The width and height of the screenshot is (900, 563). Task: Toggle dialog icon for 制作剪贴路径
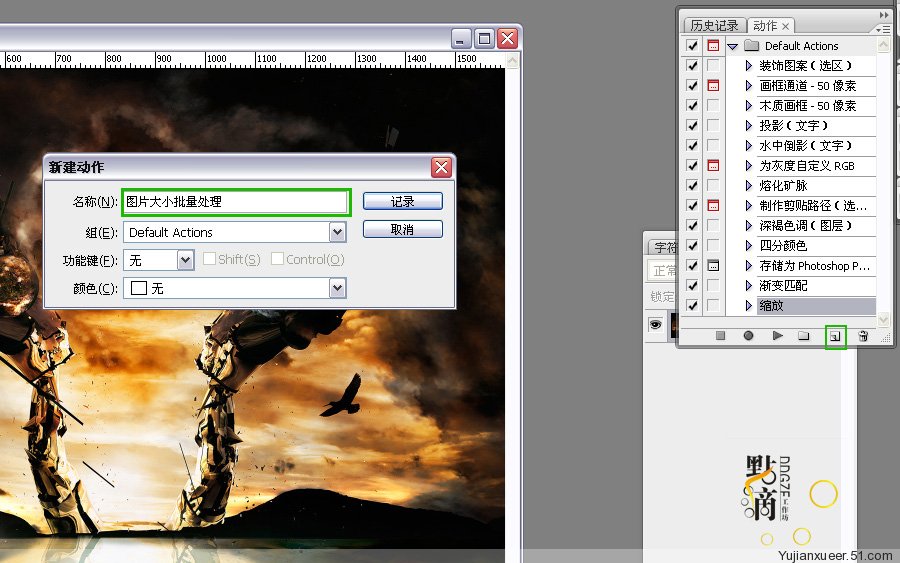click(x=713, y=205)
